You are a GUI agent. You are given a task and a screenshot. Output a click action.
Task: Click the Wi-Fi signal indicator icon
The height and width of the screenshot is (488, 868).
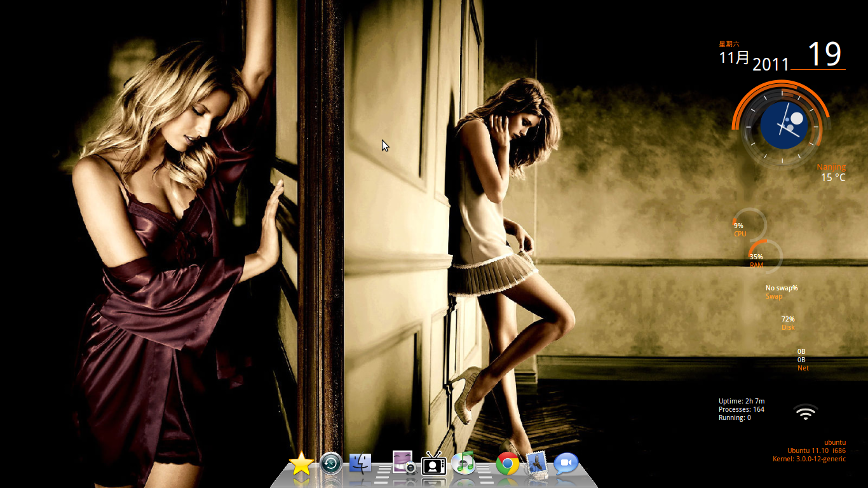(x=806, y=413)
